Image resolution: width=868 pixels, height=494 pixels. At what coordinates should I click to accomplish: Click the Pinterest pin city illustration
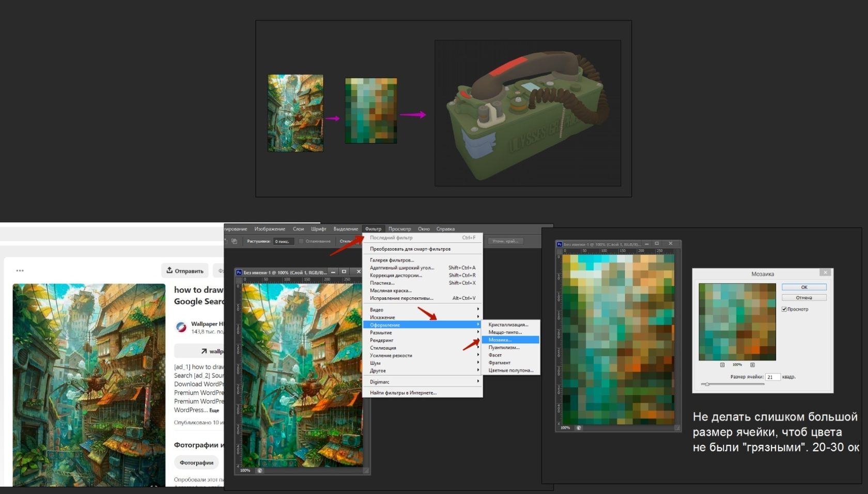pos(89,385)
